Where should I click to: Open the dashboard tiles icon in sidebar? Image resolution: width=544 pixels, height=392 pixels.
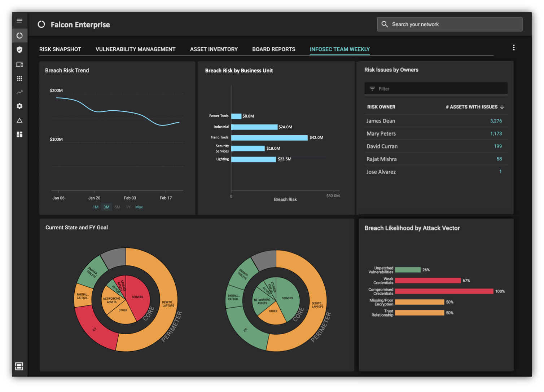[x=19, y=135]
